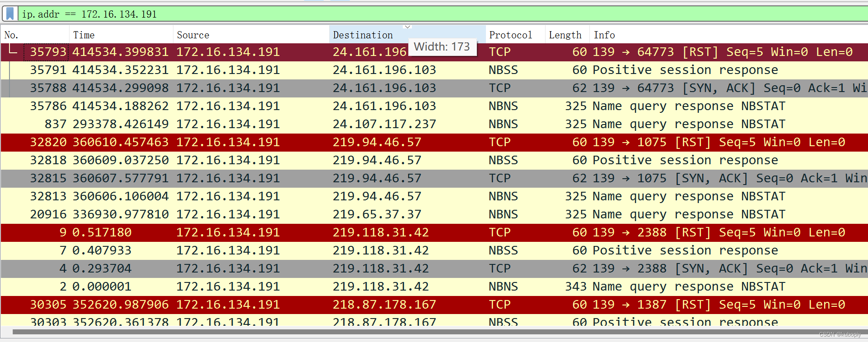868x342 pixels.
Task: Click NBNS protocol cell in packet 32813 row
Action: (x=504, y=196)
